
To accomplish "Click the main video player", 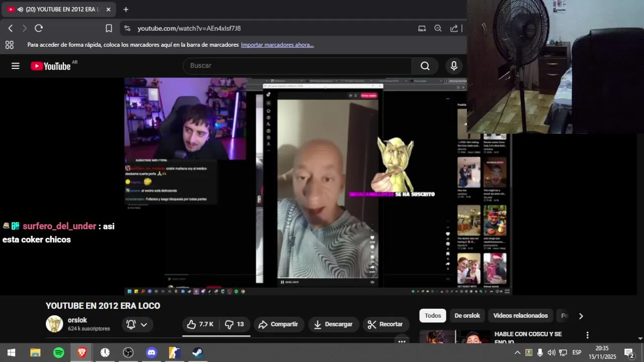I will (318, 186).
